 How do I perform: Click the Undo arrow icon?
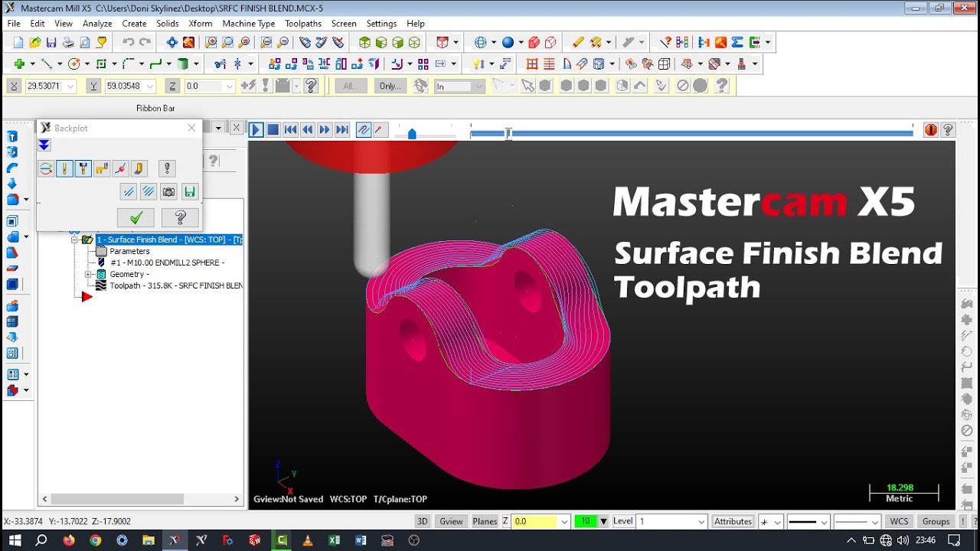[127, 43]
